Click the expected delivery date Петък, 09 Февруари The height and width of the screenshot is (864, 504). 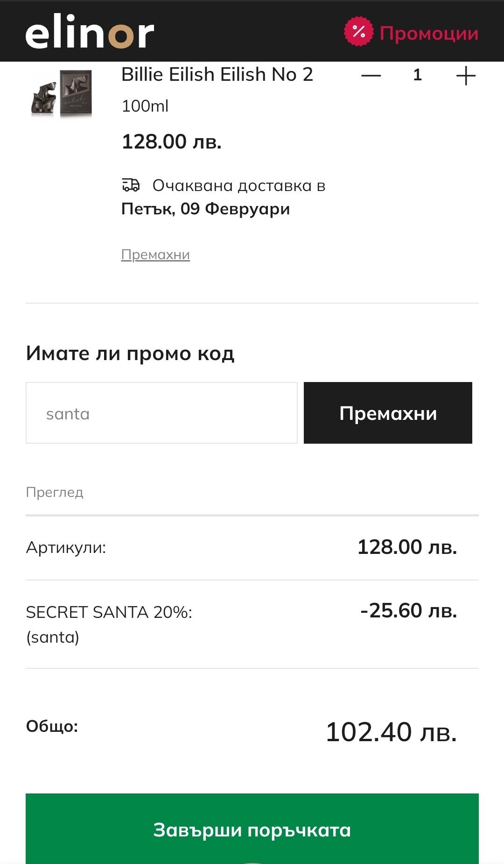click(x=205, y=209)
